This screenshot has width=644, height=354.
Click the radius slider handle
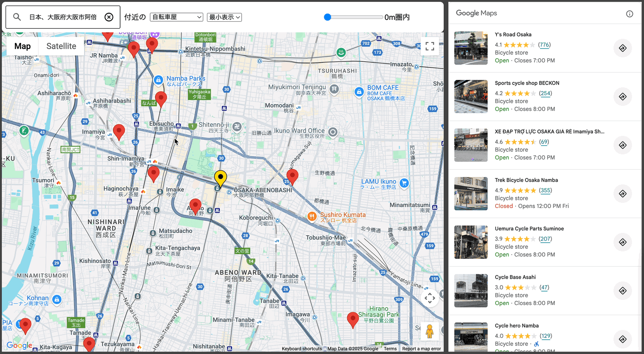[328, 17]
